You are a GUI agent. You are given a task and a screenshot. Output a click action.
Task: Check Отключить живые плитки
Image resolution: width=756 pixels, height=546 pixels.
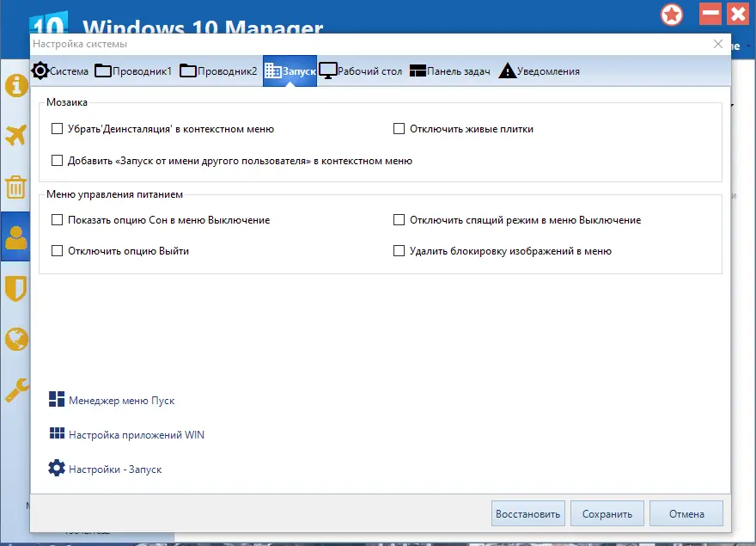[399, 128]
